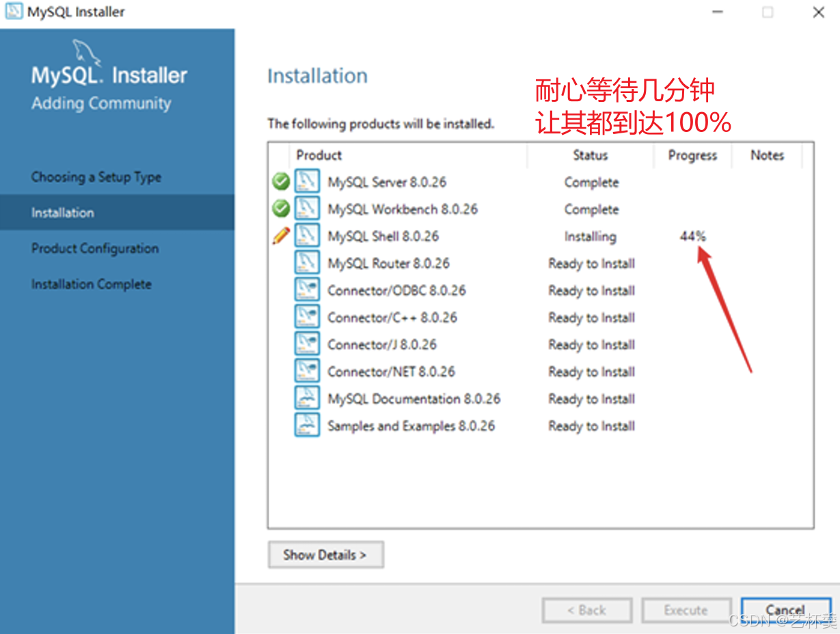Select the MySQL Router 8.0.26 row text
The height and width of the screenshot is (634, 840).
point(388,263)
